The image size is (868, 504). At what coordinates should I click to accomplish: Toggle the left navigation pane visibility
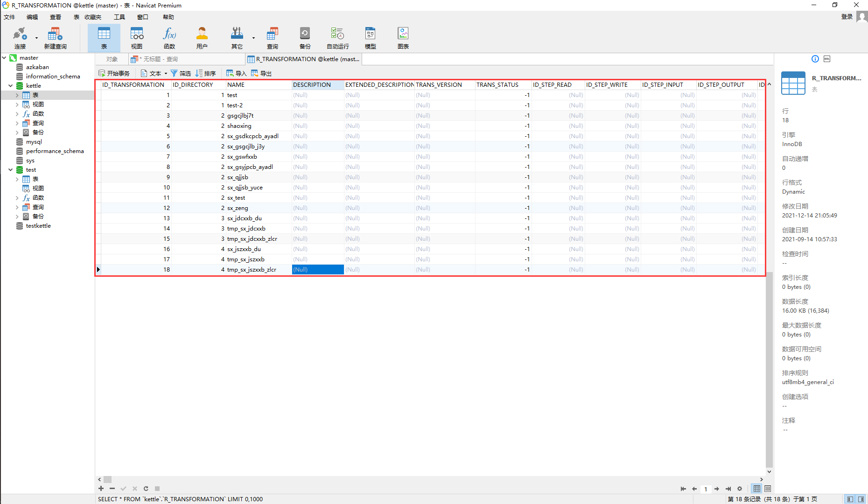(x=850, y=499)
